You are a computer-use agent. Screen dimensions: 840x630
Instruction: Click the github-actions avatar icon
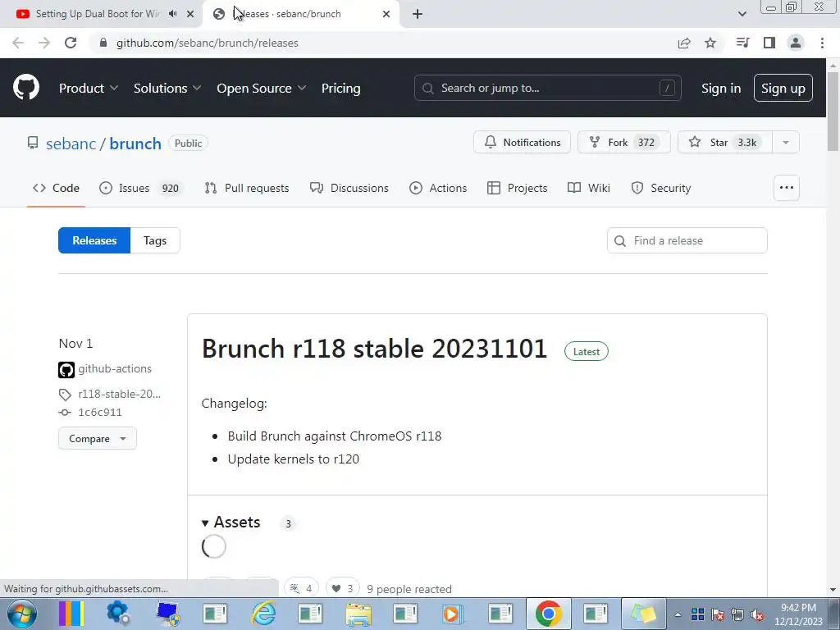pos(66,370)
